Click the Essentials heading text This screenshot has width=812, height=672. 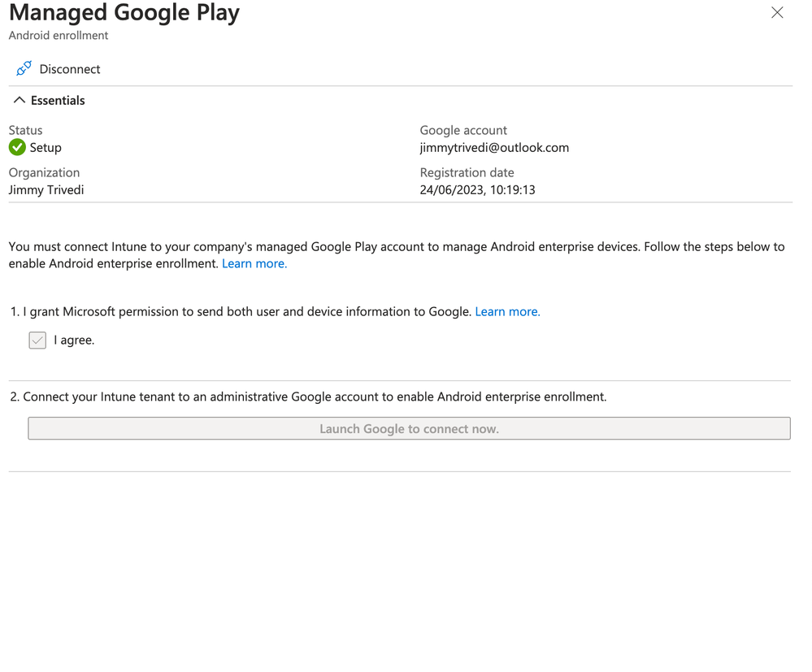(x=58, y=101)
